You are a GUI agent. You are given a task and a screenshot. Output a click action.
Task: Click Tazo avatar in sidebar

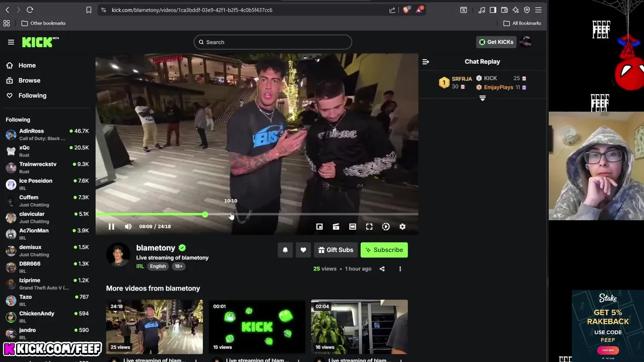pos(11,301)
